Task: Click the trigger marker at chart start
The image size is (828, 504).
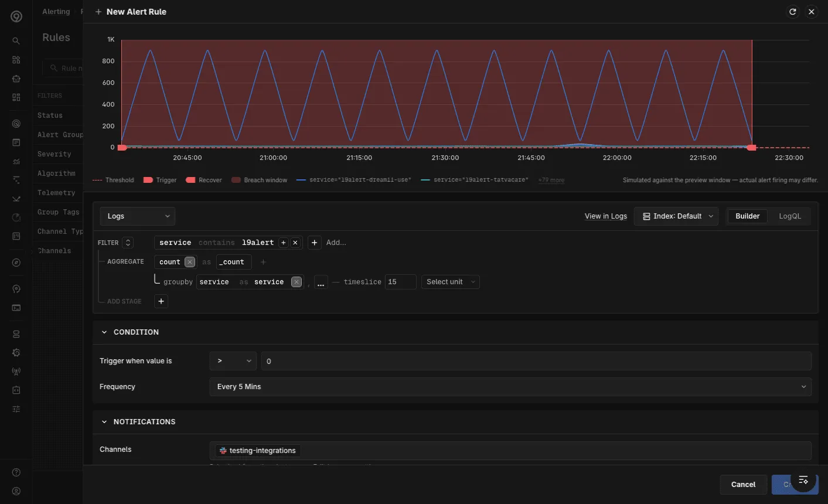Action: point(122,148)
